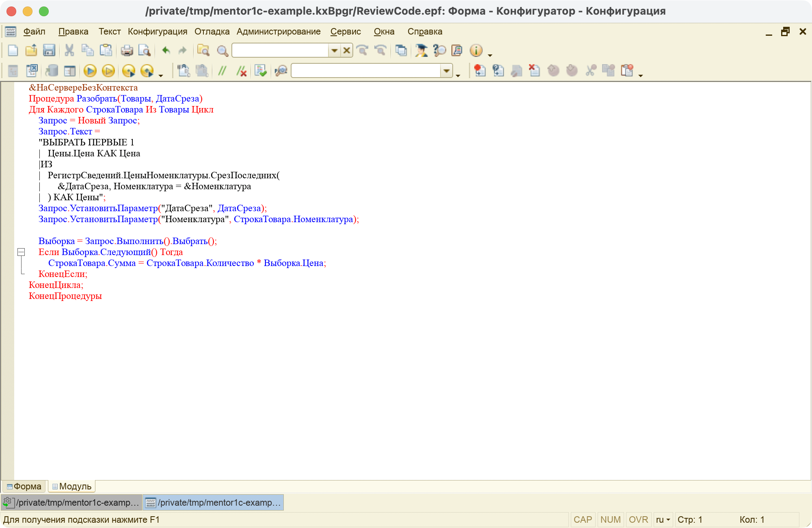812x528 pixels.
Task: Click the Add comment green slashes icon
Action: (x=222, y=71)
